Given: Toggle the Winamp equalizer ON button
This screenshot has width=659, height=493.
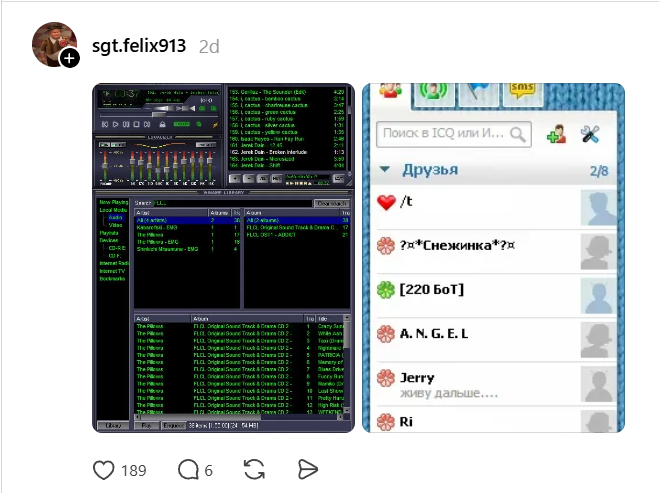Looking at the screenshot, I should pos(104,145).
